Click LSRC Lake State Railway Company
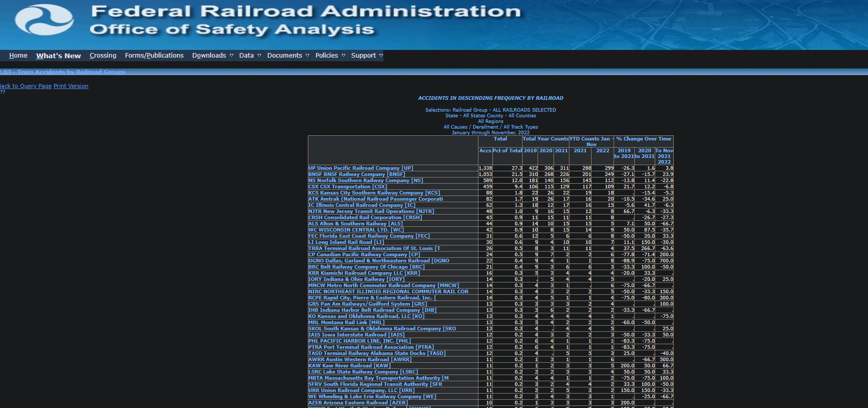The height and width of the screenshot is (408, 868). point(363,372)
